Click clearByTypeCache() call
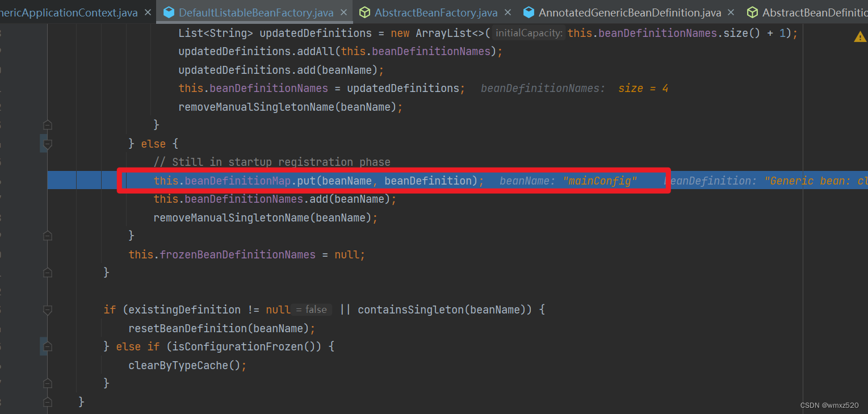Screen dimensions: 868x414 tap(187, 365)
